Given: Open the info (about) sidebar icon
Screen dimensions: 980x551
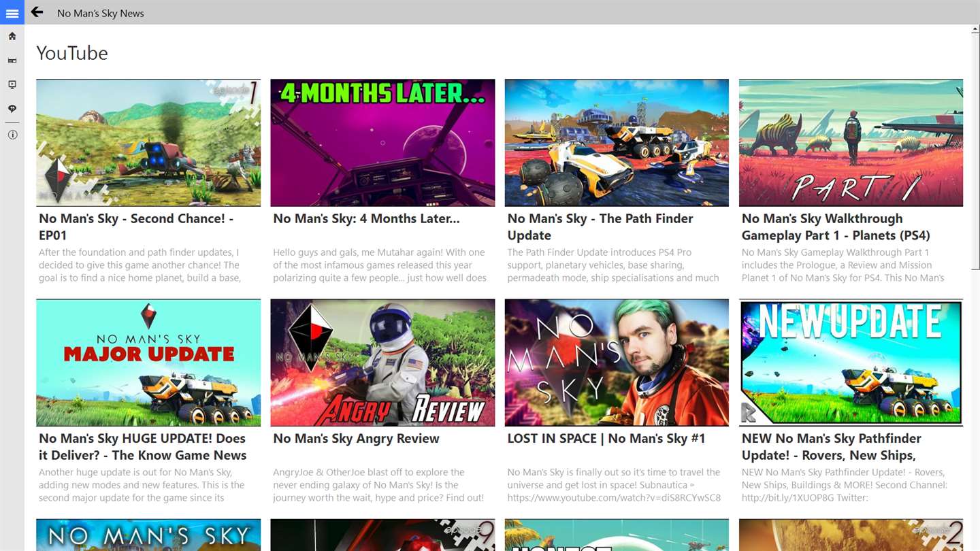Looking at the screenshot, I should click(12, 135).
